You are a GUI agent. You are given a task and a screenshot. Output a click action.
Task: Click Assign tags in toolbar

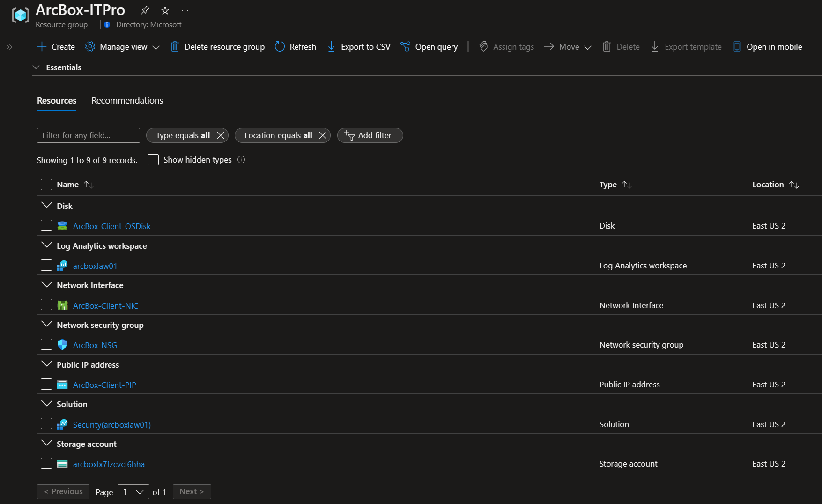[x=507, y=47]
